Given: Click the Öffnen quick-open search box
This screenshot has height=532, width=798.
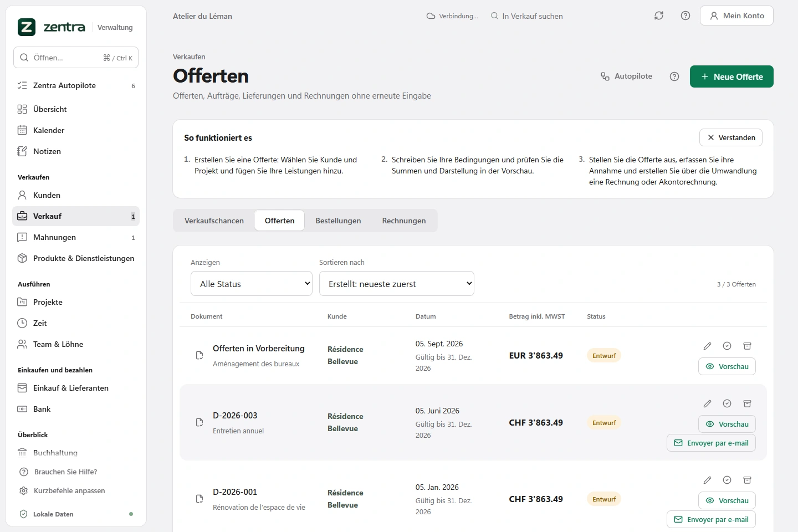Looking at the screenshot, I should coord(76,58).
